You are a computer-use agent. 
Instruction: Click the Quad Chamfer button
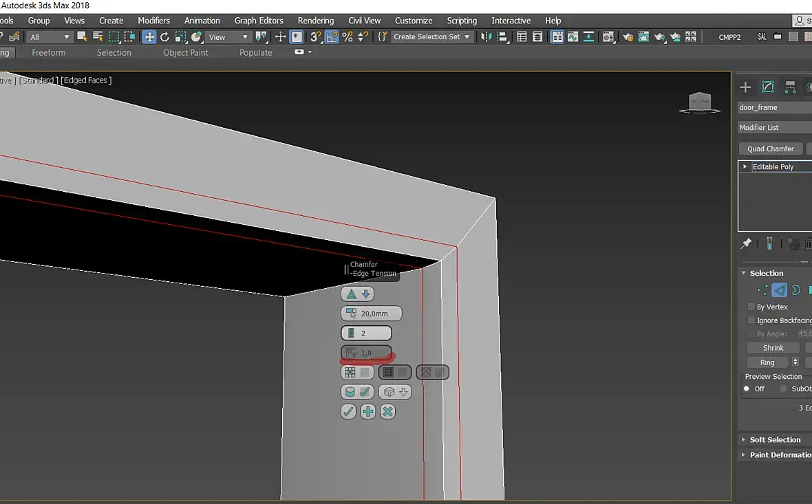(771, 149)
